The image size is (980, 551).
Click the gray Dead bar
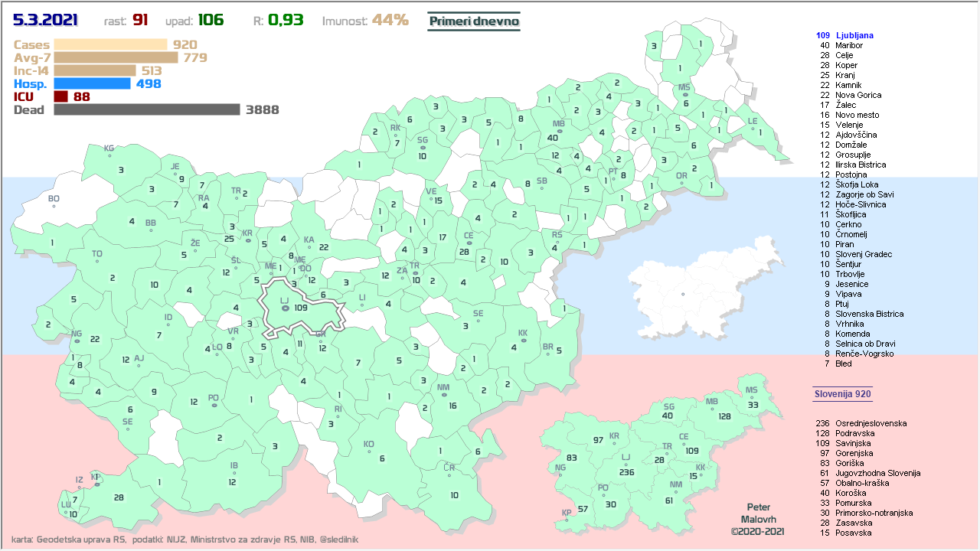[x=147, y=109]
